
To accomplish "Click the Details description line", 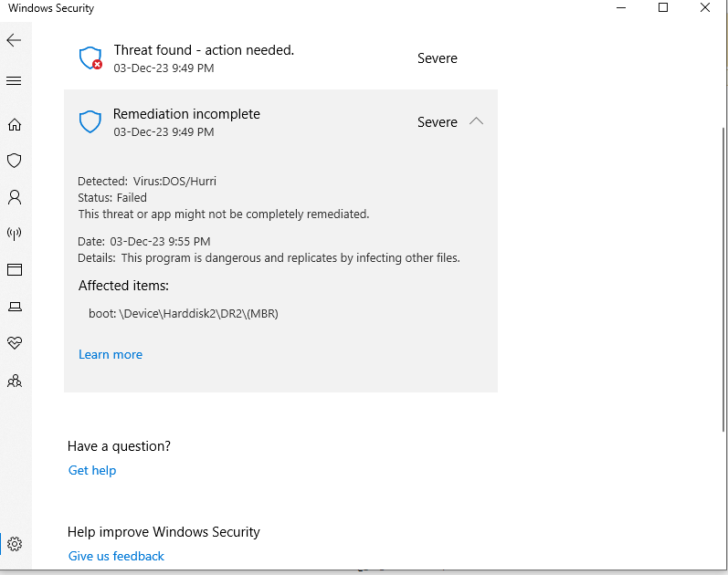I will [x=269, y=258].
